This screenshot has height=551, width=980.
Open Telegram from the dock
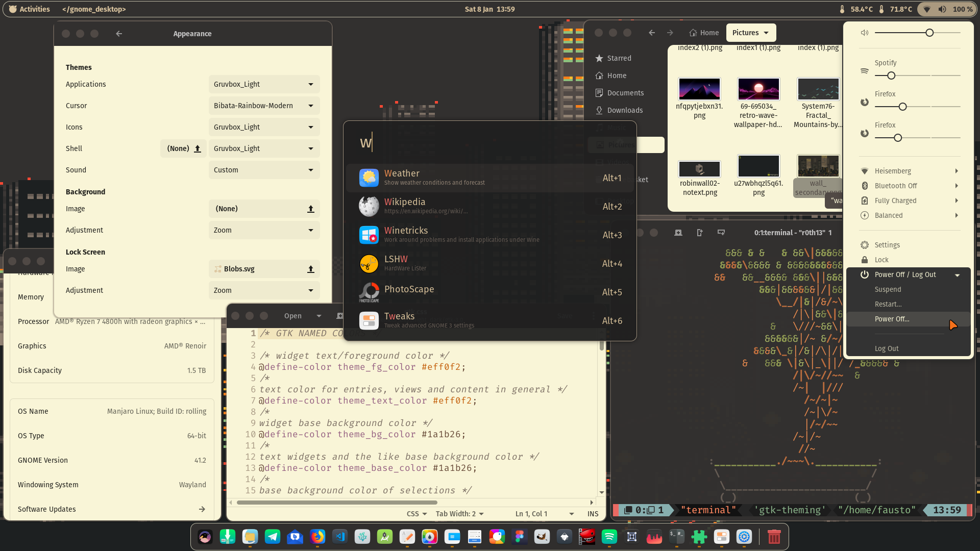273,537
